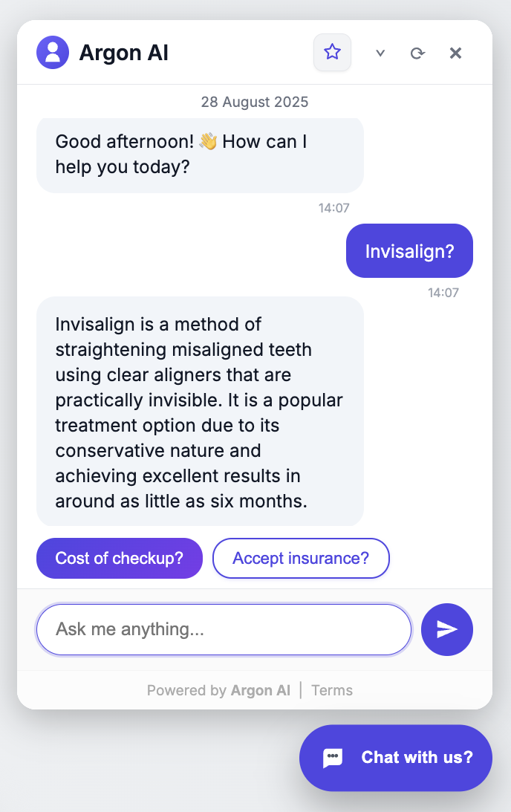Choose the Accept insurance suggestion
This screenshot has width=511, height=812.
tap(301, 558)
